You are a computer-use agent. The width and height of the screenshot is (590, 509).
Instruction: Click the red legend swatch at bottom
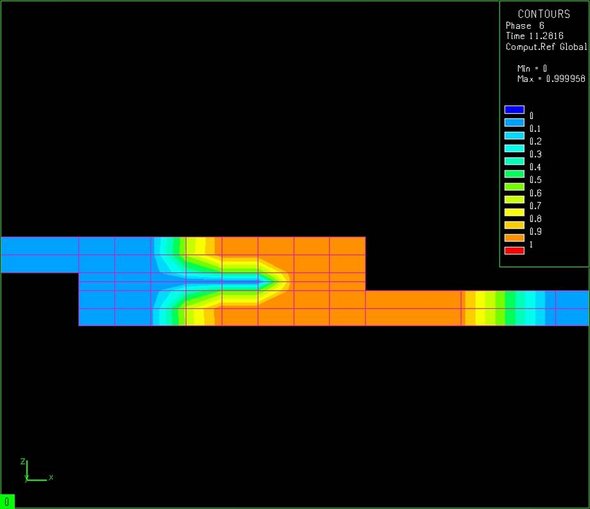tap(514, 251)
